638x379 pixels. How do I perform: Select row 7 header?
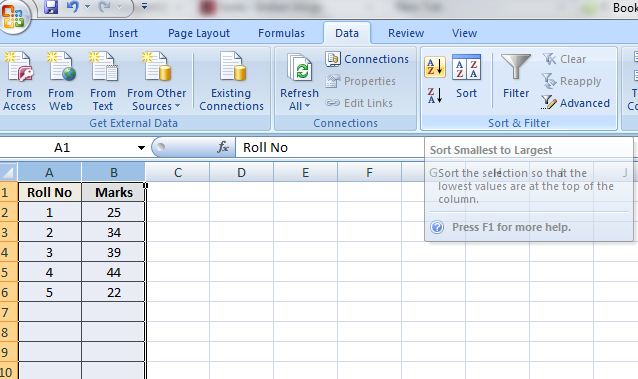click(x=9, y=312)
